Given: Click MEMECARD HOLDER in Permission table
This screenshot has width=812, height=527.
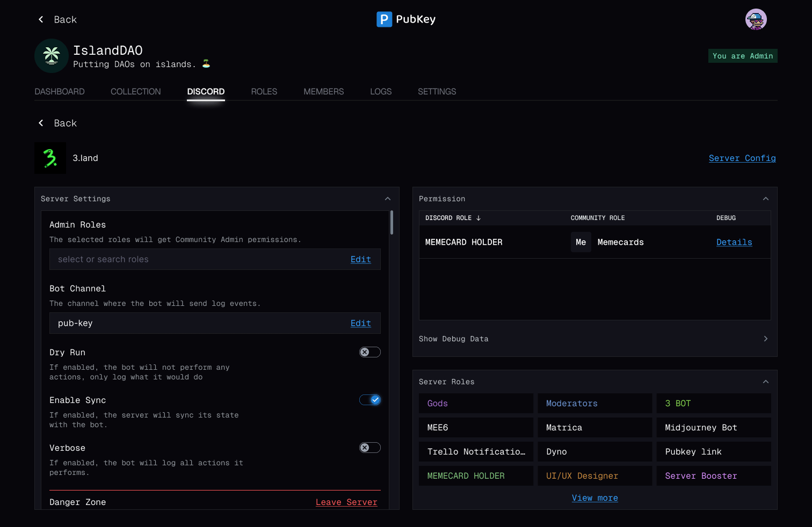Looking at the screenshot, I should 464,242.
